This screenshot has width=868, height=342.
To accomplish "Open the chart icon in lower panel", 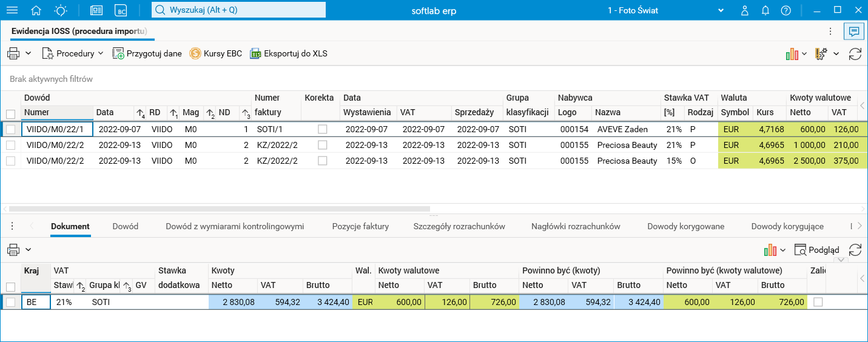I will click(x=771, y=250).
